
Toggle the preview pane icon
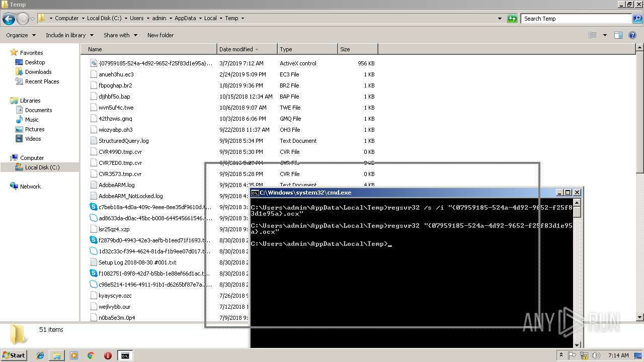pos(618,35)
